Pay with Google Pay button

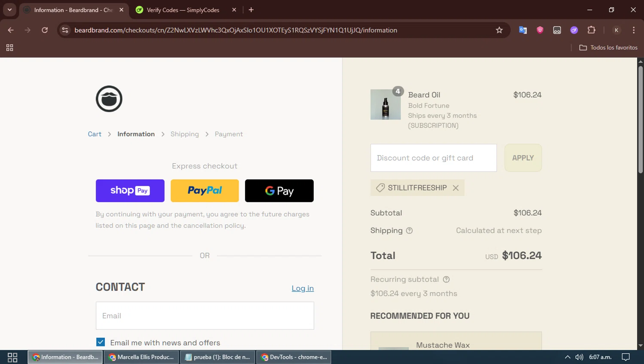point(279,191)
